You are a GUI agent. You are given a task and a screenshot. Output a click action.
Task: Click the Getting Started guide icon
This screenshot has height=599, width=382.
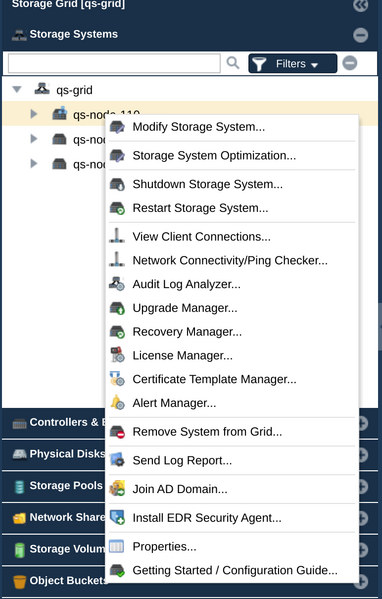pyautogui.click(x=117, y=570)
